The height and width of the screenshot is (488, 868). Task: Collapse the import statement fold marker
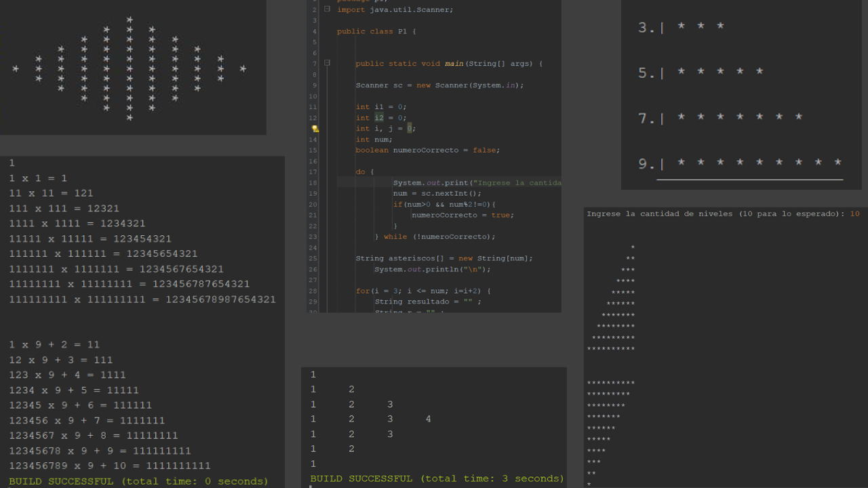[327, 9]
